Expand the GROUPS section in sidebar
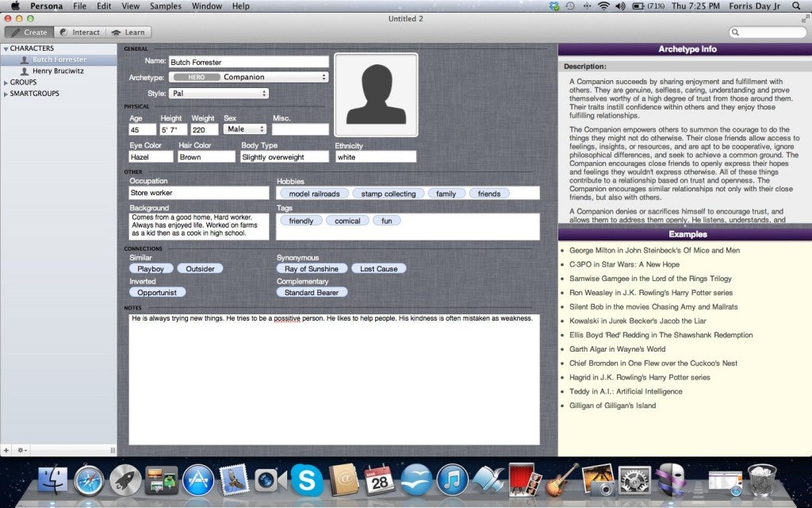This screenshot has width=812, height=508. [x=6, y=83]
